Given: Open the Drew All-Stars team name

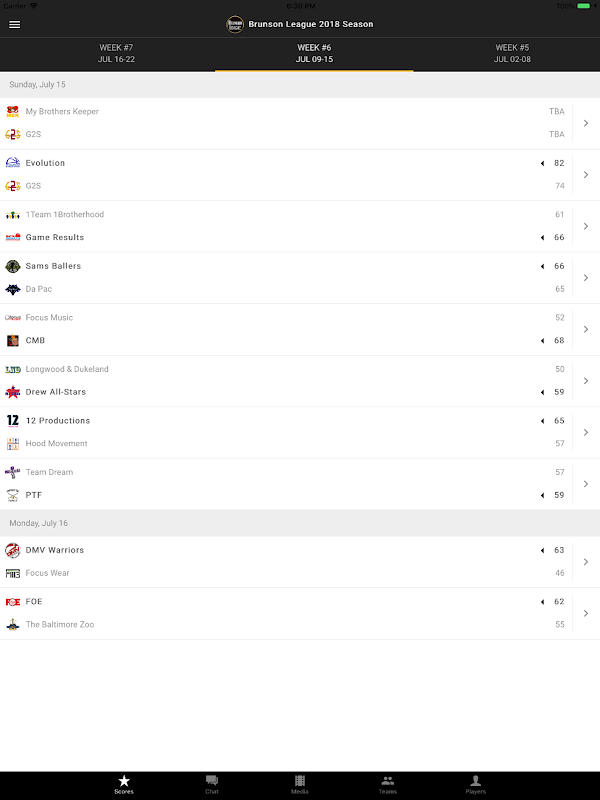Looking at the screenshot, I should coord(55,392).
